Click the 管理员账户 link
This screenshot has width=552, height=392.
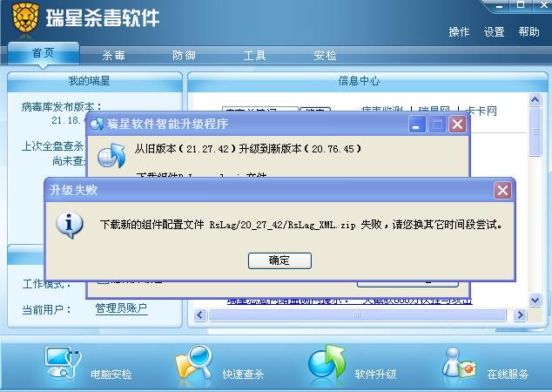pos(121,308)
